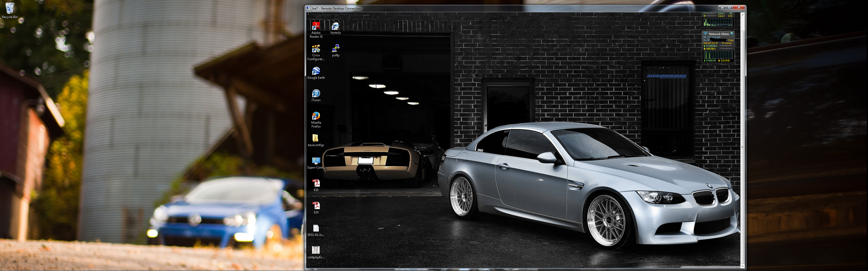Viewport: 868px width, 271px height.
Task: Click the Network Meter Wi-Fi icon
Action: point(706,33)
